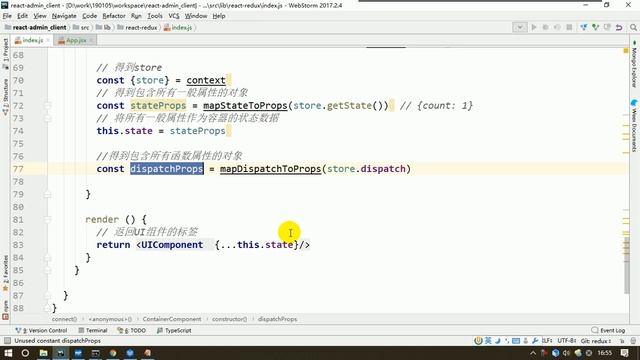Viewport: 640px width, 360px height.
Task: Click react-admin_client in navigation bar
Action: pyautogui.click(x=36, y=27)
